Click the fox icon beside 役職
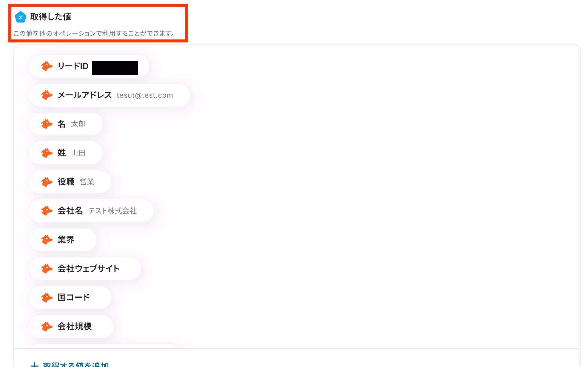Screen dimensions: 588x367 (47, 182)
